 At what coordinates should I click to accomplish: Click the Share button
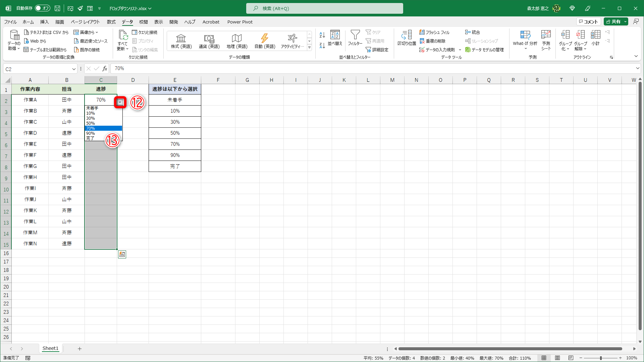point(613,21)
